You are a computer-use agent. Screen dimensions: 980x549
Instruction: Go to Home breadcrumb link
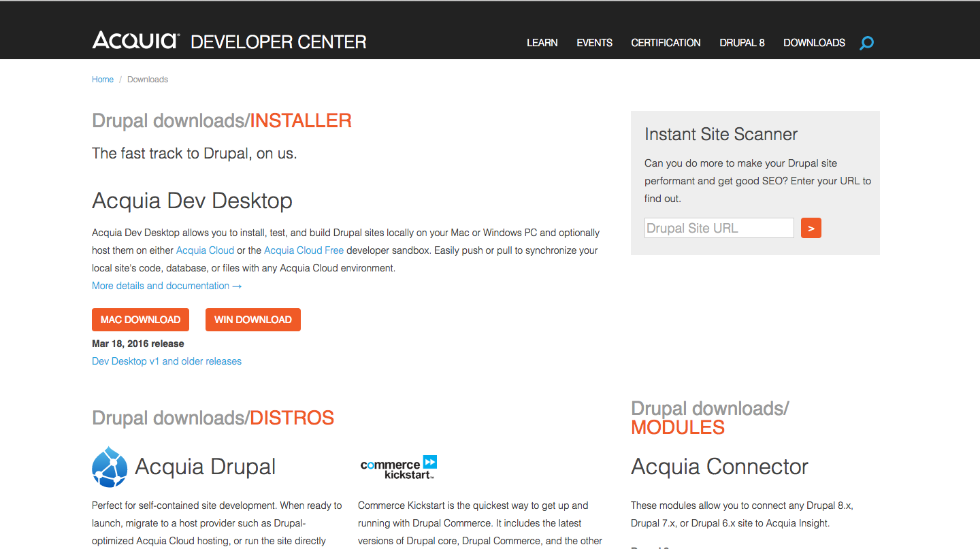coord(103,80)
